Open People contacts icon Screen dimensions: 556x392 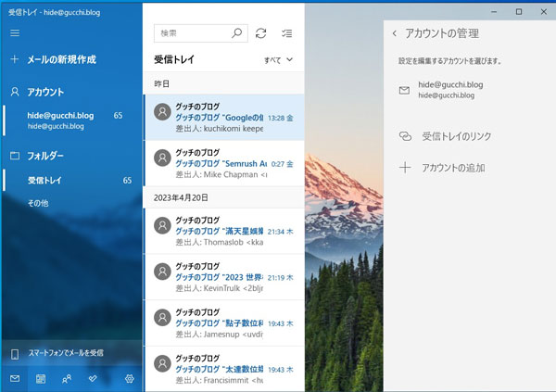point(67,379)
